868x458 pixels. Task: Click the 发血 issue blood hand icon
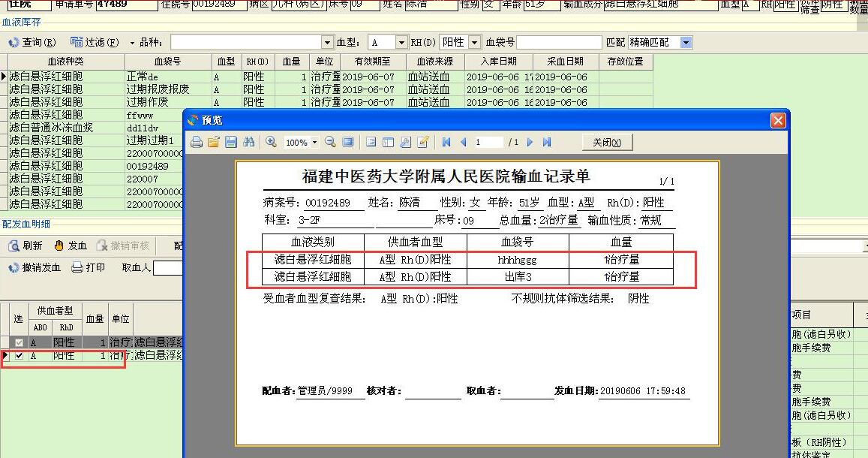click(71, 246)
